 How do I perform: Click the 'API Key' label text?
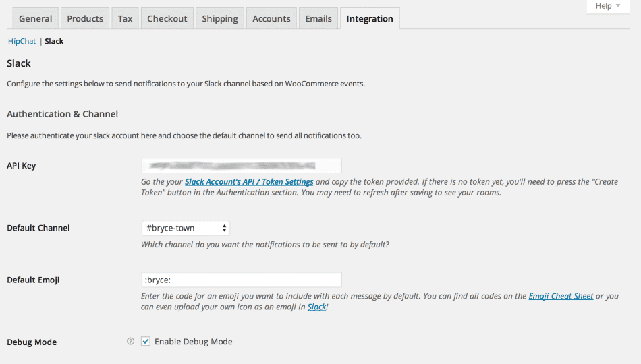[22, 166]
